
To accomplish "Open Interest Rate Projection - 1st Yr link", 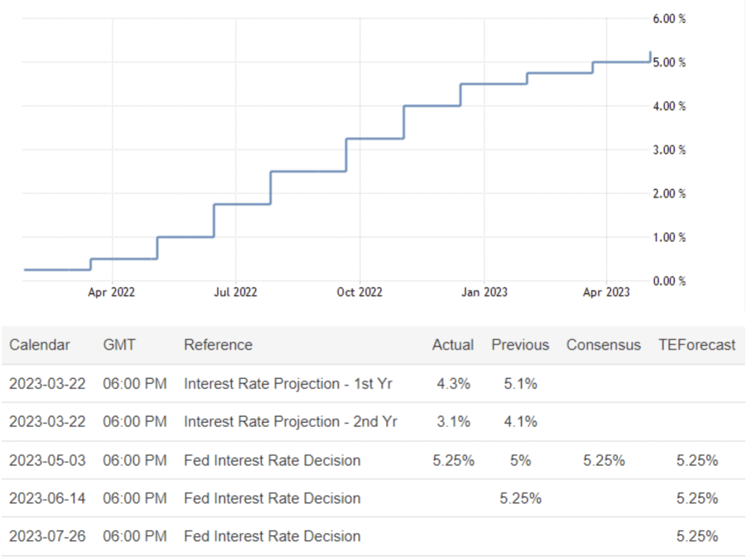I will pos(288,384).
